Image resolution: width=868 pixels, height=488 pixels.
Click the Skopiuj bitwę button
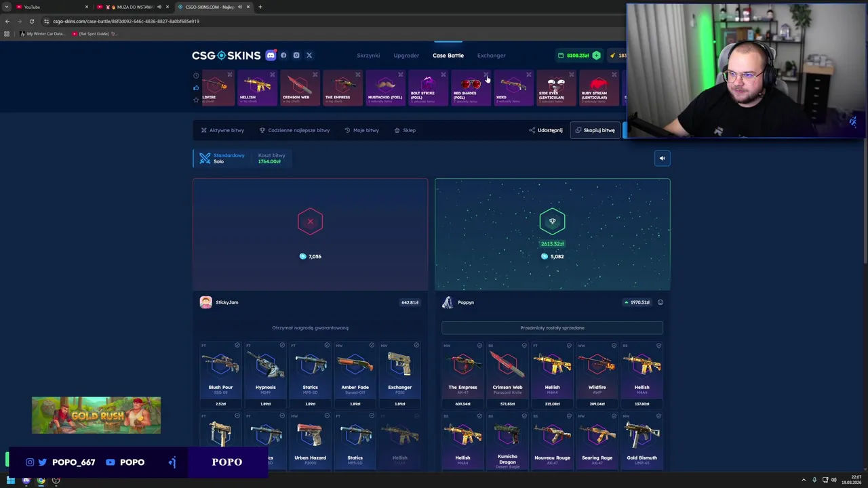click(x=595, y=130)
